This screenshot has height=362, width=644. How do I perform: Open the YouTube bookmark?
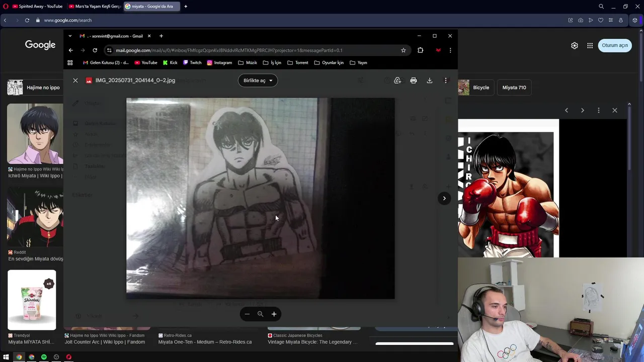coord(146,63)
